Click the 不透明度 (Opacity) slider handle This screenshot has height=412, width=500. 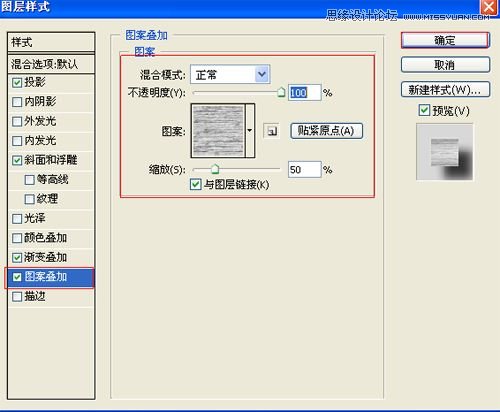tap(281, 92)
